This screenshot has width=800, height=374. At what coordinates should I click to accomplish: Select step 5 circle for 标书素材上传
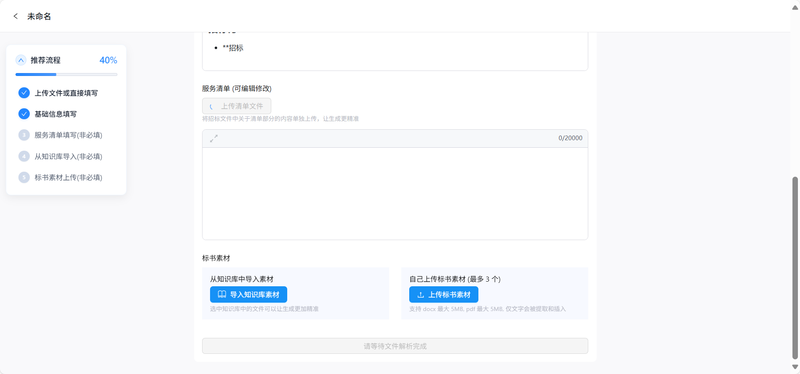coord(24,177)
